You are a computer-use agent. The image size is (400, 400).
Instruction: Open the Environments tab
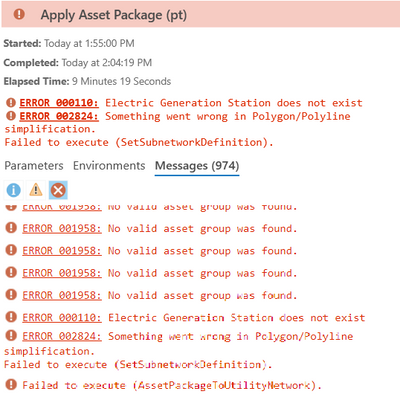point(109,166)
